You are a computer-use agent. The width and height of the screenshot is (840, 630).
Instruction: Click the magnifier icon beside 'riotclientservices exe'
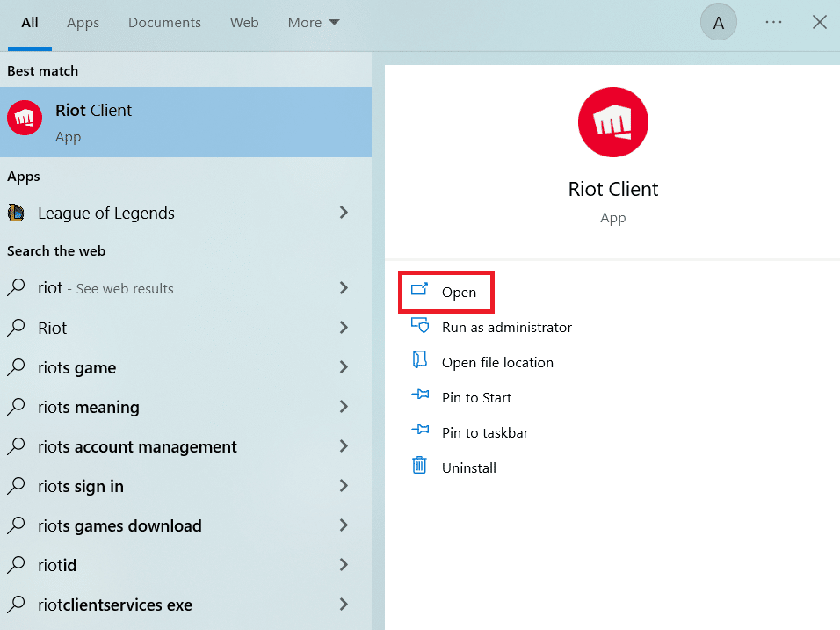16,605
